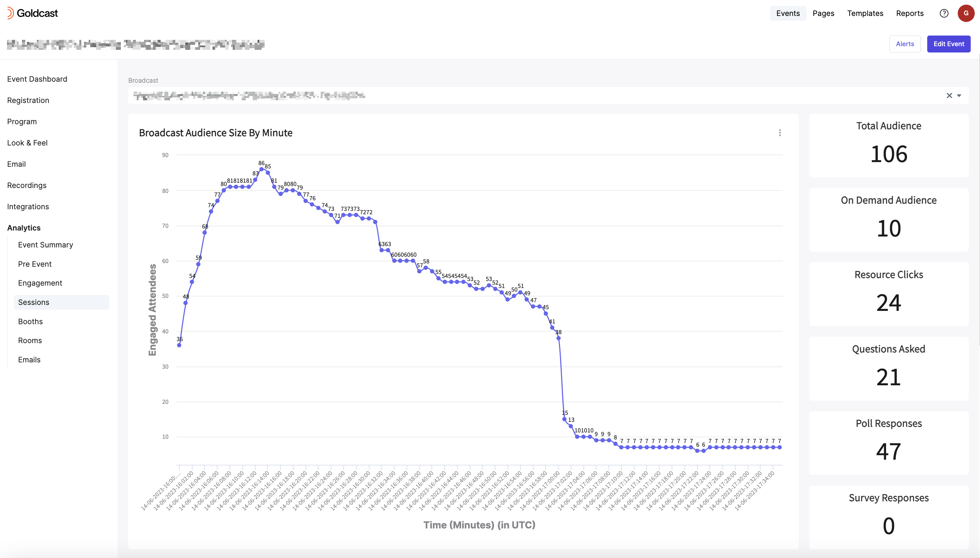This screenshot has height=558, width=980.
Task: Open the Events tab
Action: (788, 13)
